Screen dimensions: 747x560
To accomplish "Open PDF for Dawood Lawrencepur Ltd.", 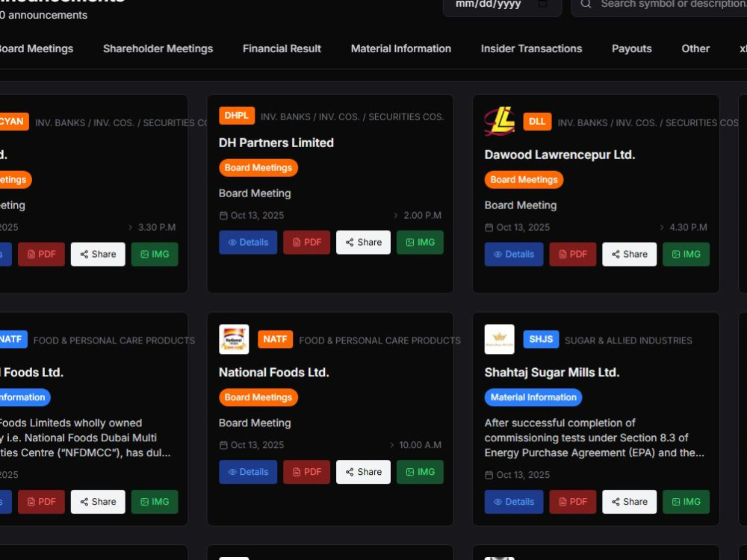I will tap(573, 255).
